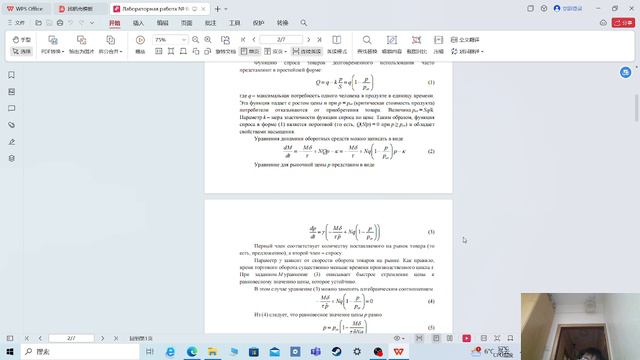This screenshot has height=360, width=640.
Task: Open the File menu
Action: [16, 23]
